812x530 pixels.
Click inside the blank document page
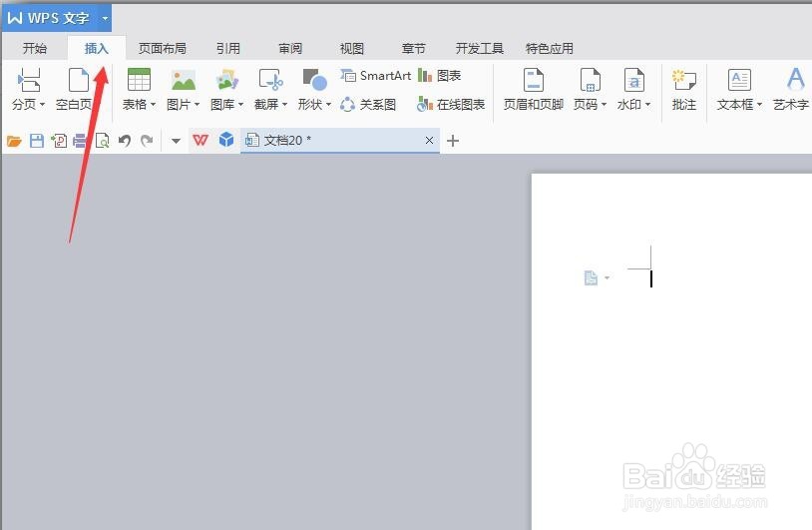tap(673, 352)
